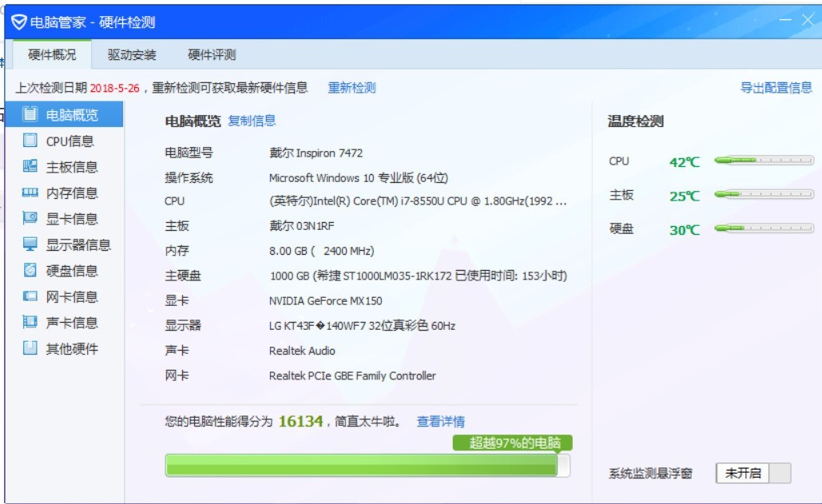Screen dimensions: 822x504
Task: Click the 温度检测 heading
Action: [635, 121]
